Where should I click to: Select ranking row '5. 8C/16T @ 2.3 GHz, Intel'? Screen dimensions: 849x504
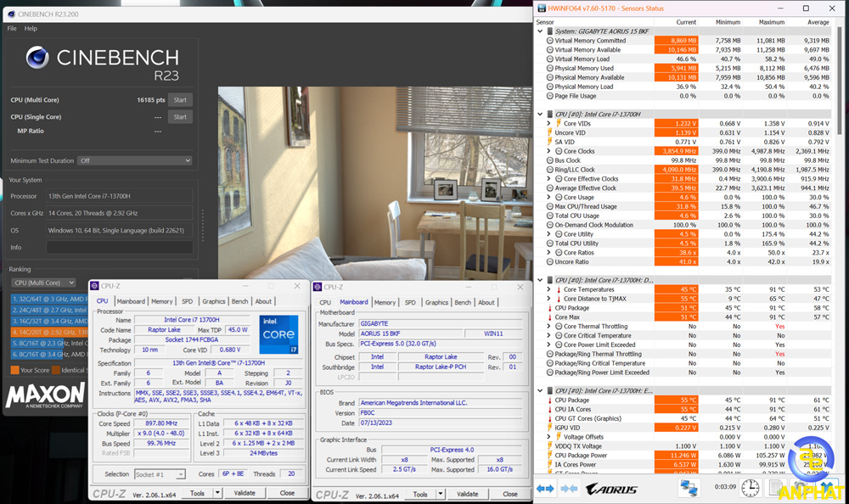coord(49,344)
